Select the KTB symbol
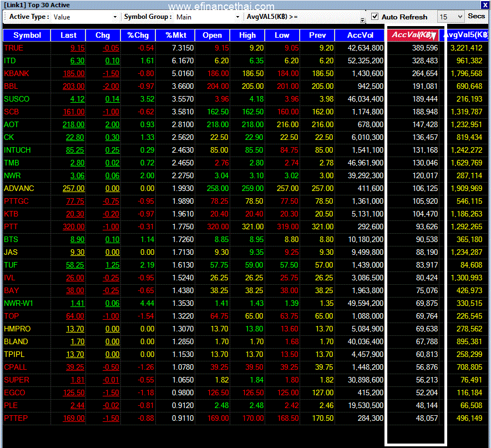Image resolution: width=491 pixels, height=448 pixels. 11,214
